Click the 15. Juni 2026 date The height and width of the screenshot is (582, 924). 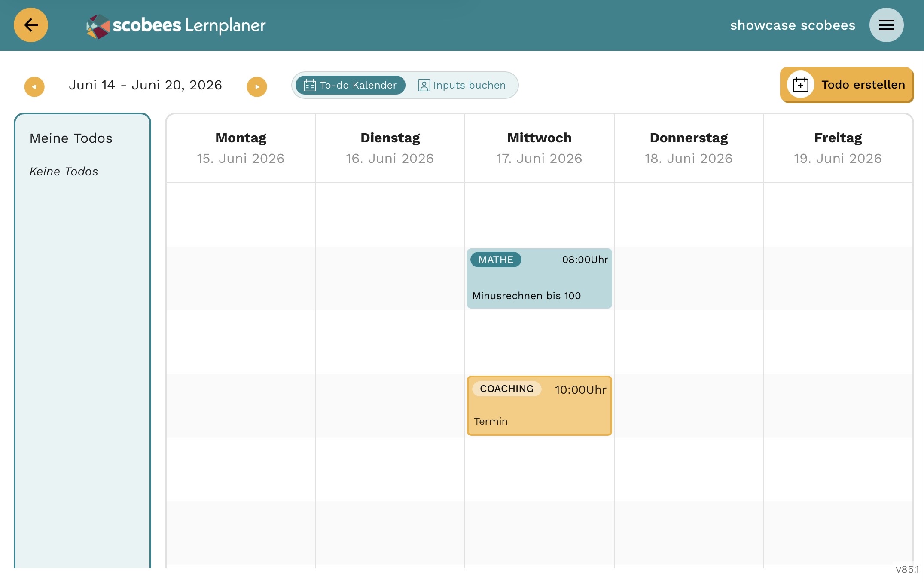click(x=241, y=159)
